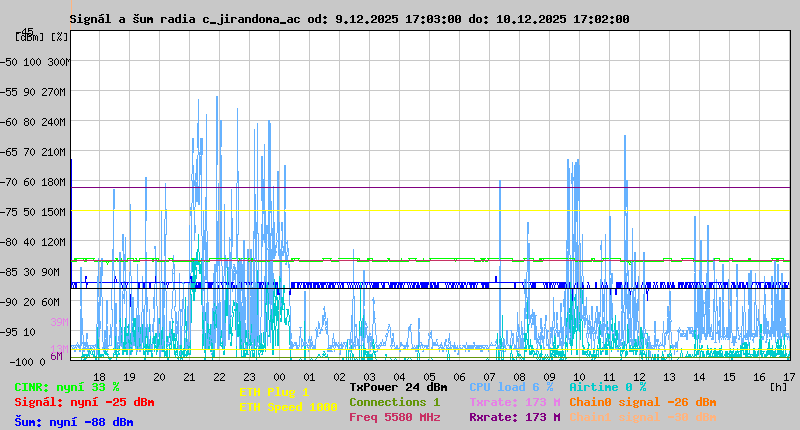Click the '11' hour label on time axis

coord(609,377)
